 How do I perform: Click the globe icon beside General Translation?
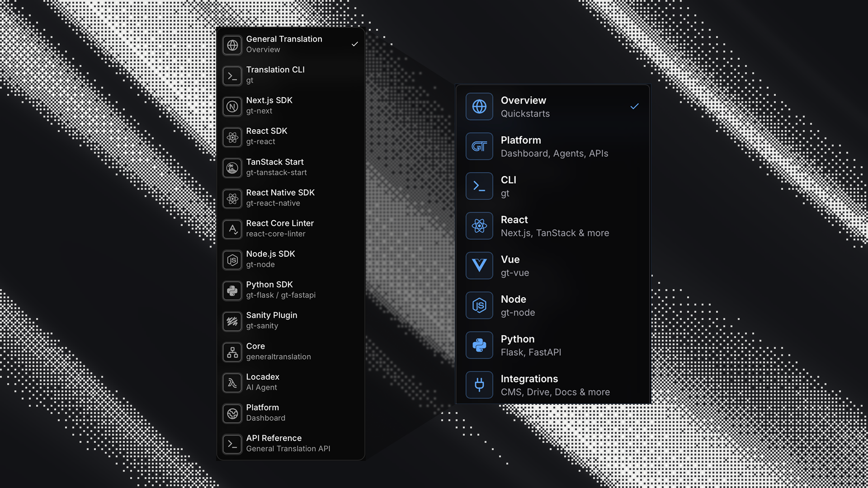click(232, 45)
